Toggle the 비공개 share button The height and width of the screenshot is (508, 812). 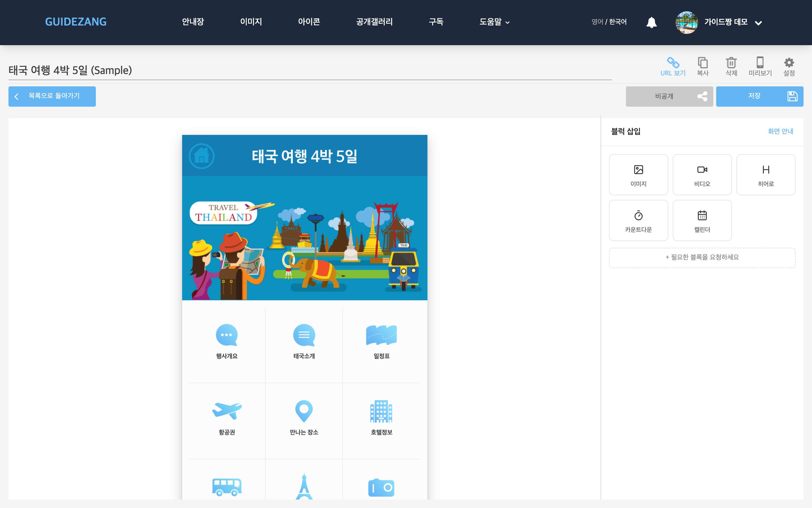click(669, 97)
